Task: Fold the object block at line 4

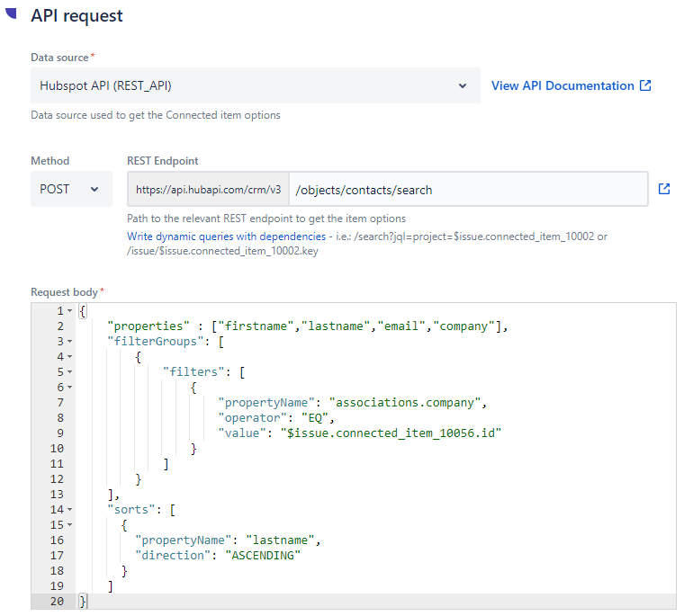Action: point(70,357)
